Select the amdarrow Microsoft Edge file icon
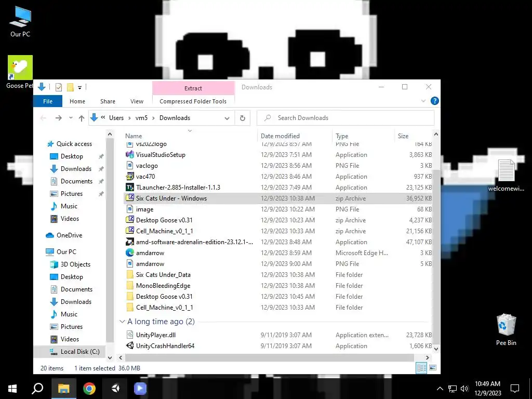 [x=129, y=252]
